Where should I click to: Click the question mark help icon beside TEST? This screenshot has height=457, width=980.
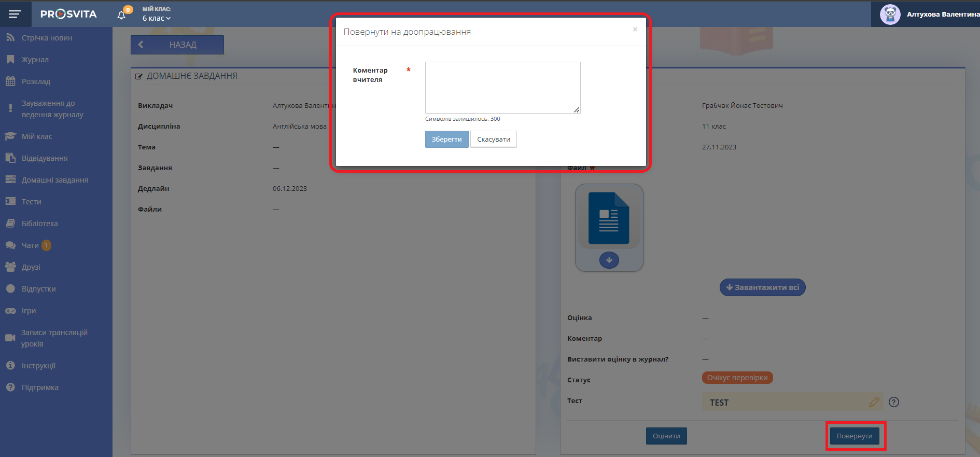(x=893, y=402)
